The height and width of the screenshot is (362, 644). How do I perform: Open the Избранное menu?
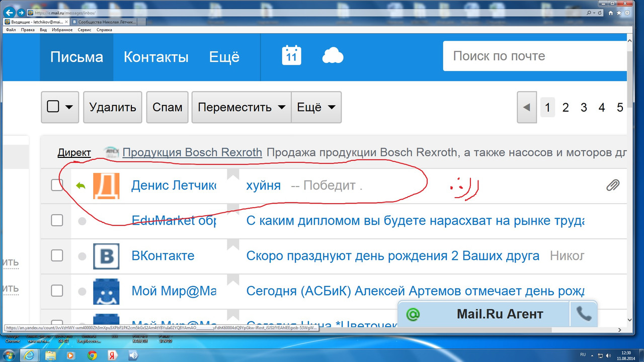click(62, 30)
